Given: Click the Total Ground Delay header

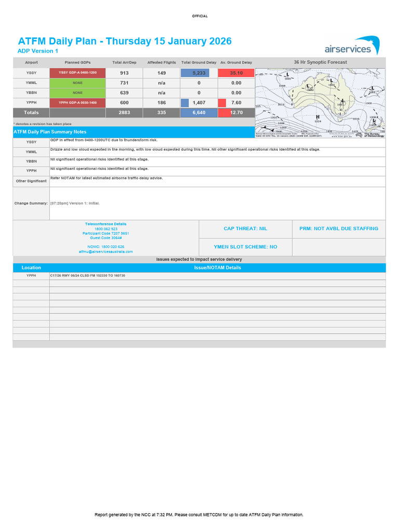Looking at the screenshot, I should [199, 62].
